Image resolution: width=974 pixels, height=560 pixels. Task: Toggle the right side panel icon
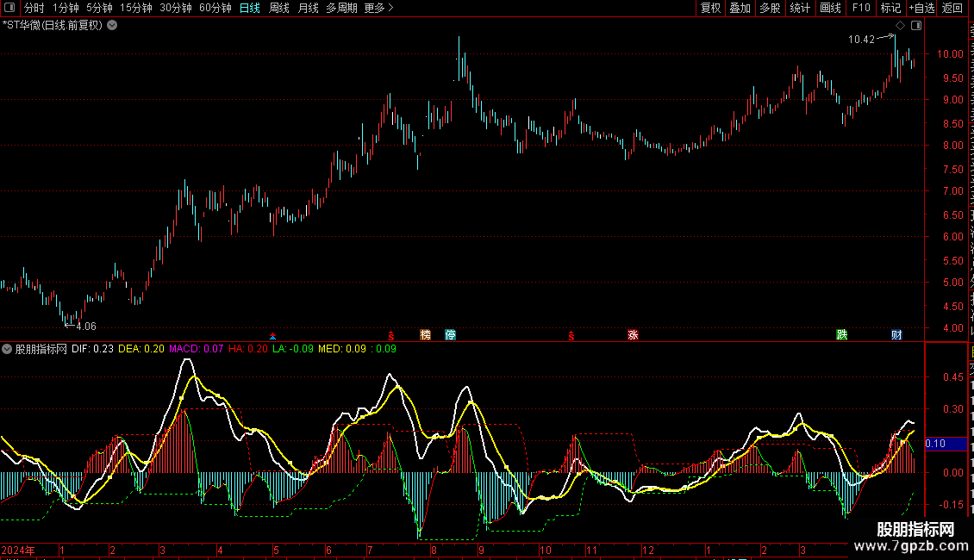point(916,26)
